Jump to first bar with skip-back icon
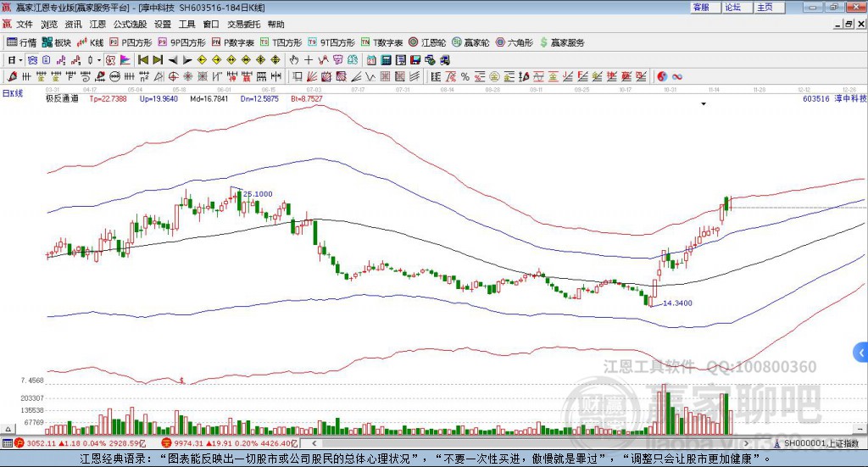The width and height of the screenshot is (868, 467). tap(142, 60)
